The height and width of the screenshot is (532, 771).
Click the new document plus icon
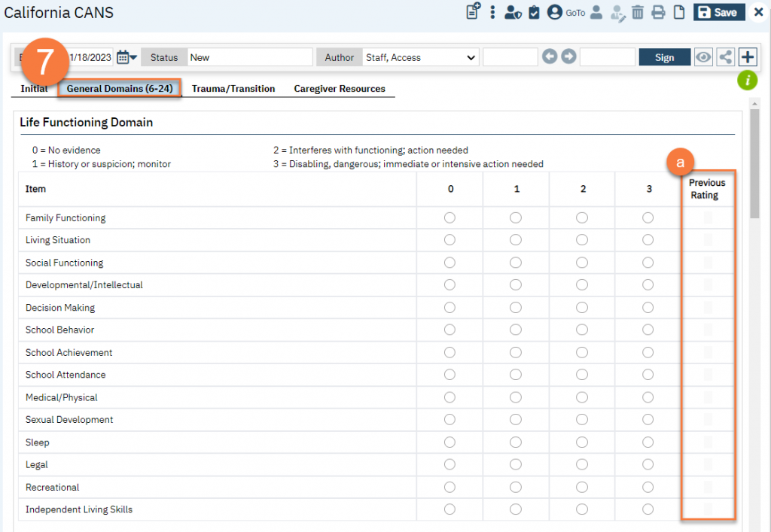point(473,12)
